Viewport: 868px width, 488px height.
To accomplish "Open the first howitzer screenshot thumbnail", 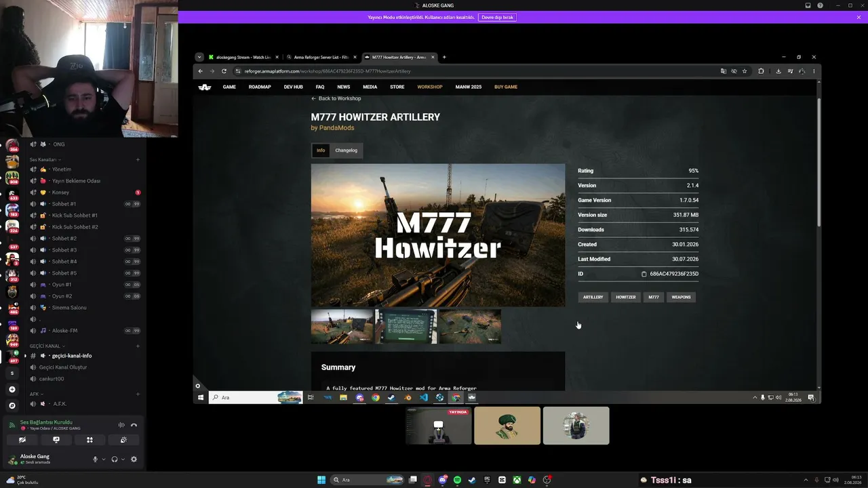I will [x=342, y=327].
